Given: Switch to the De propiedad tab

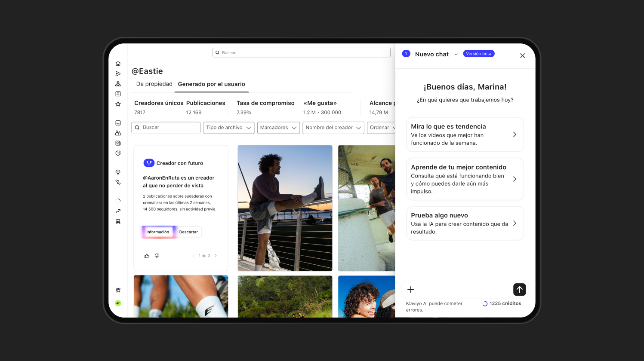Looking at the screenshot, I should 154,84.
